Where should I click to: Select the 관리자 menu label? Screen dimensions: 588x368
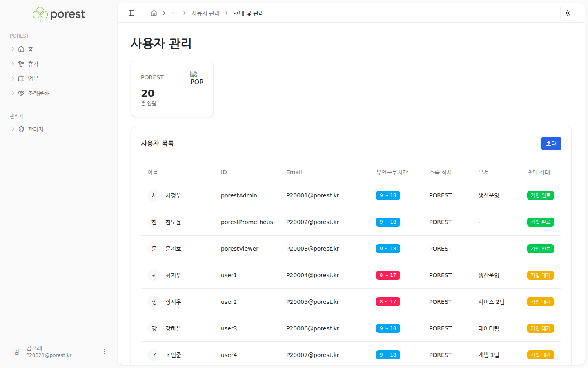36,129
